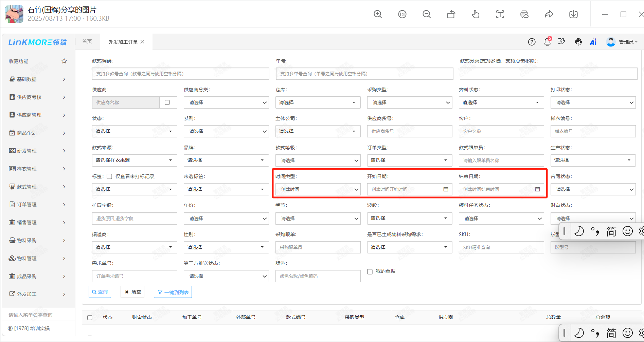Screen dimensions: 644x342
Task: Open the 时间类型 dropdown showing 创建时间
Action: click(x=318, y=189)
